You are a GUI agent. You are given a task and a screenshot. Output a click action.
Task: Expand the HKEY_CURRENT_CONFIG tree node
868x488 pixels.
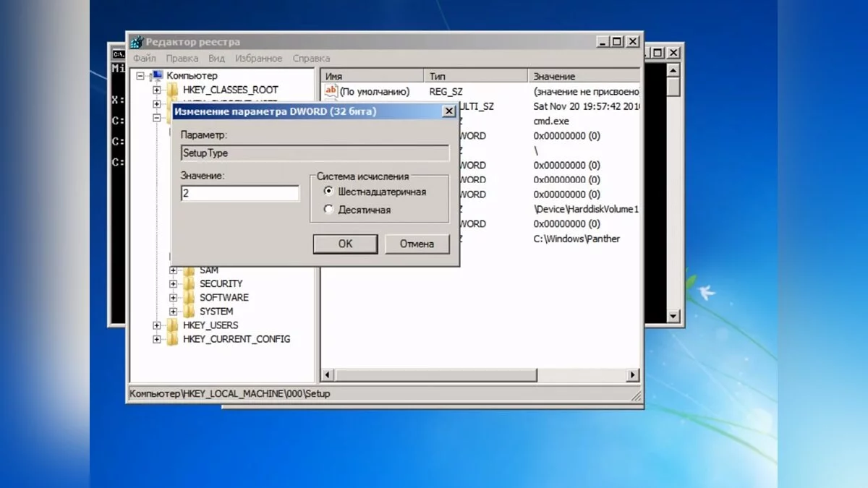pos(157,339)
